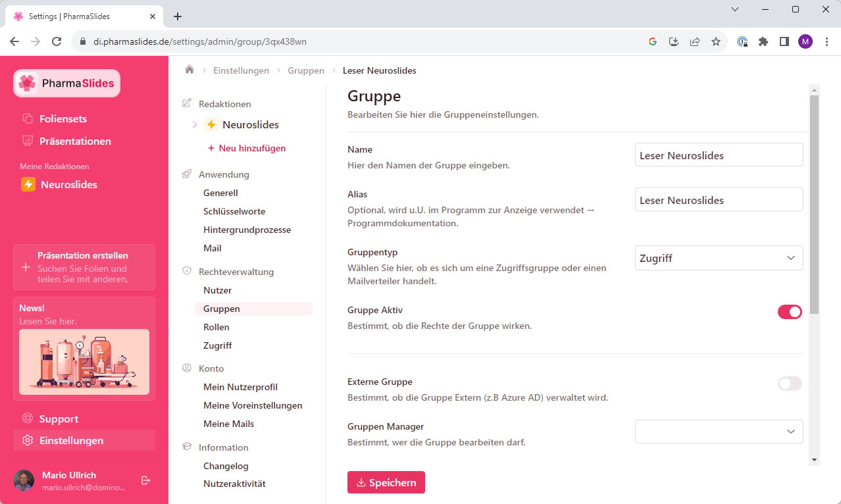This screenshot has width=841, height=504.
Task: Click the share page icon in address bar
Action: [x=695, y=41]
